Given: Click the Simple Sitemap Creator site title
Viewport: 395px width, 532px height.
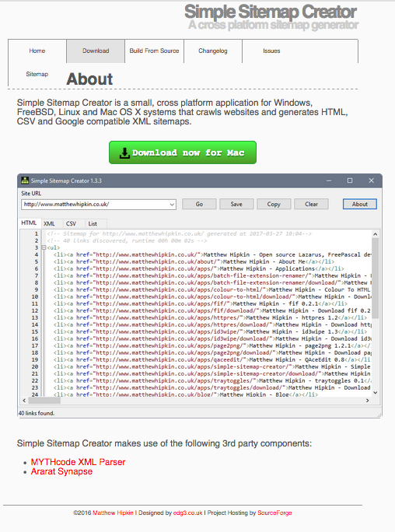Looking at the screenshot, I should click(x=271, y=12).
